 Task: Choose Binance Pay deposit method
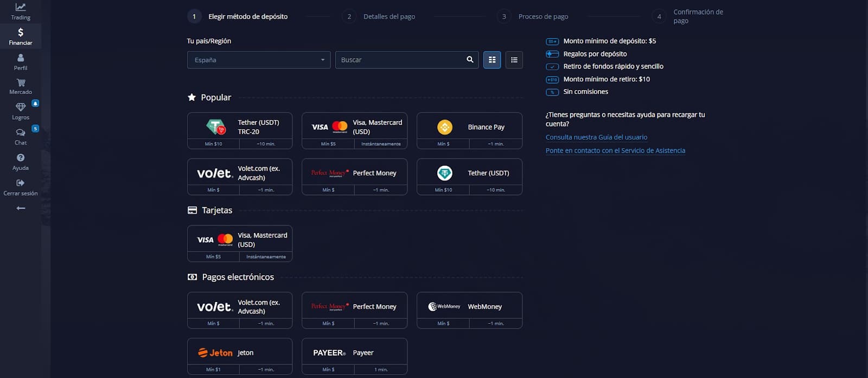(x=469, y=130)
